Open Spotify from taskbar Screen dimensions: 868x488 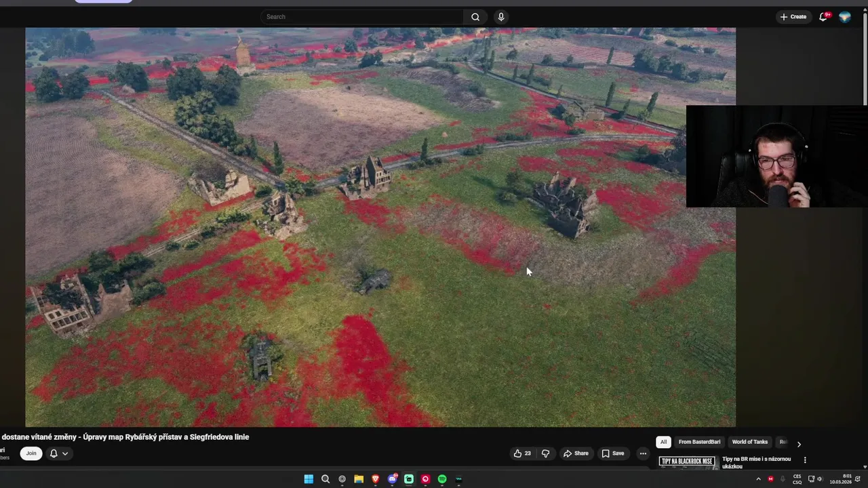[442, 479]
